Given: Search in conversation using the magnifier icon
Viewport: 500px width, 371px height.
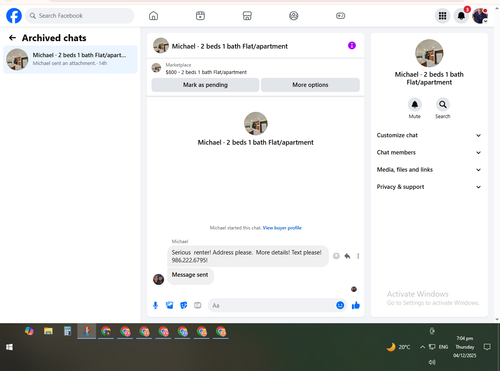Looking at the screenshot, I should point(443,105).
